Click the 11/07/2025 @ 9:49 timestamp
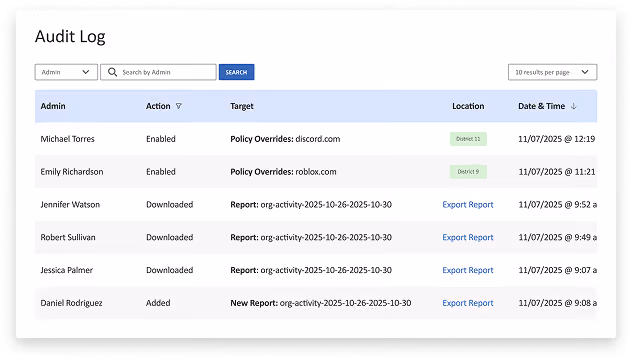The image size is (632, 360). (x=557, y=237)
